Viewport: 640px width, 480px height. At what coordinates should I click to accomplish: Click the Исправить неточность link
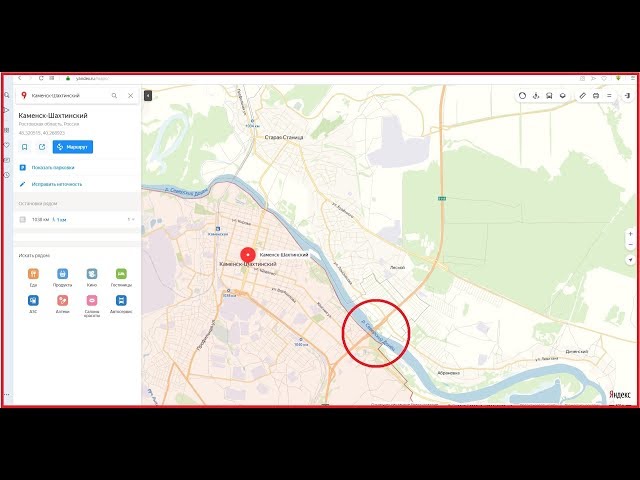click(57, 184)
